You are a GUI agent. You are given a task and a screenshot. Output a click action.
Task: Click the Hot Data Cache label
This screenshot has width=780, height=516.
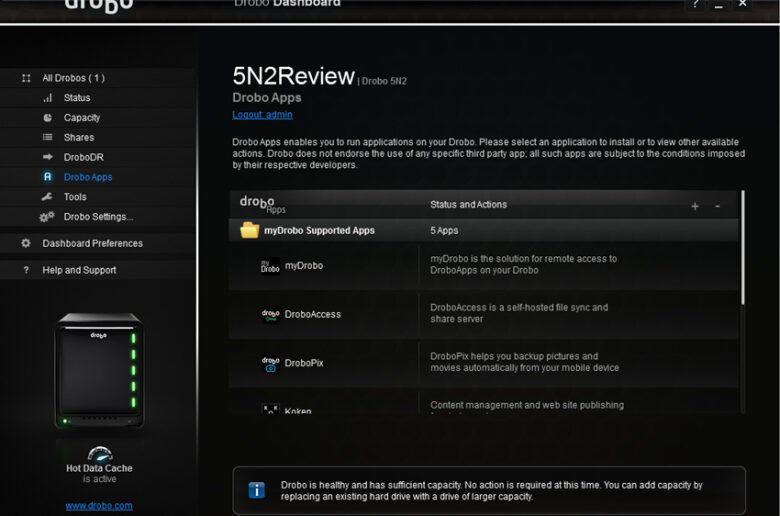click(x=99, y=468)
